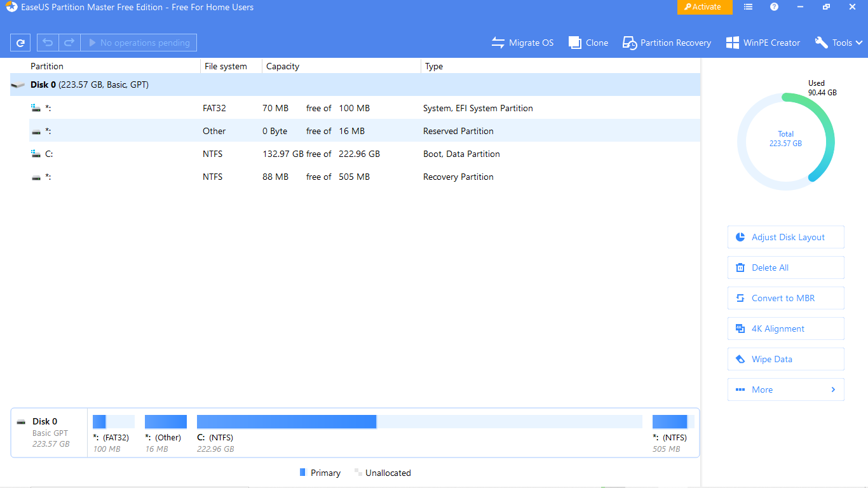Click the Partition column header
This screenshot has height=488, width=868.
coord(47,66)
